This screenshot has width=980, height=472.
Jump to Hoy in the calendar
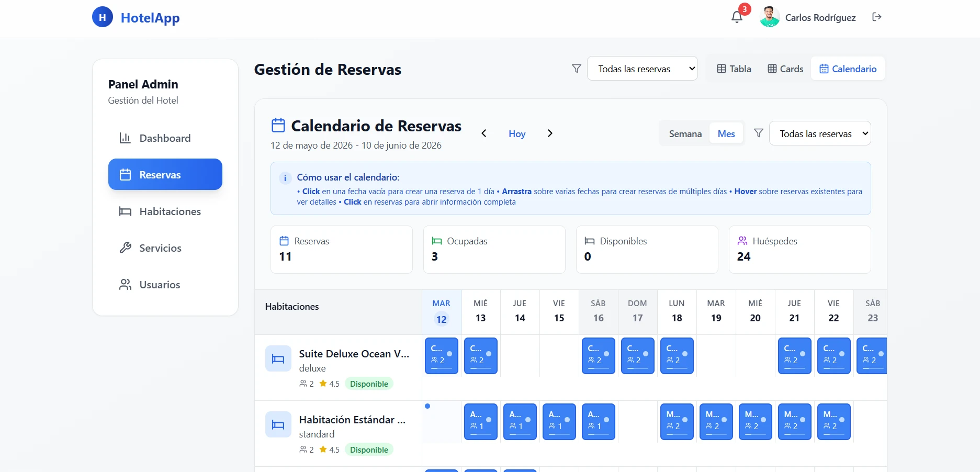tap(517, 133)
